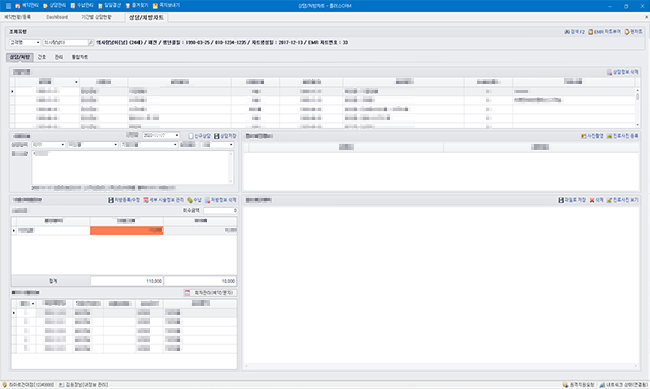
Task: Click the 사진촬영 button
Action: point(592,136)
